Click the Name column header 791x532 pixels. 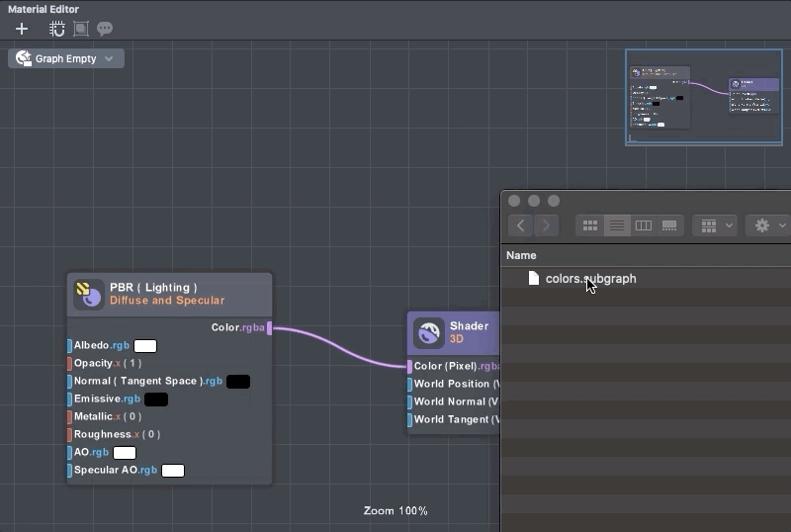(x=521, y=255)
